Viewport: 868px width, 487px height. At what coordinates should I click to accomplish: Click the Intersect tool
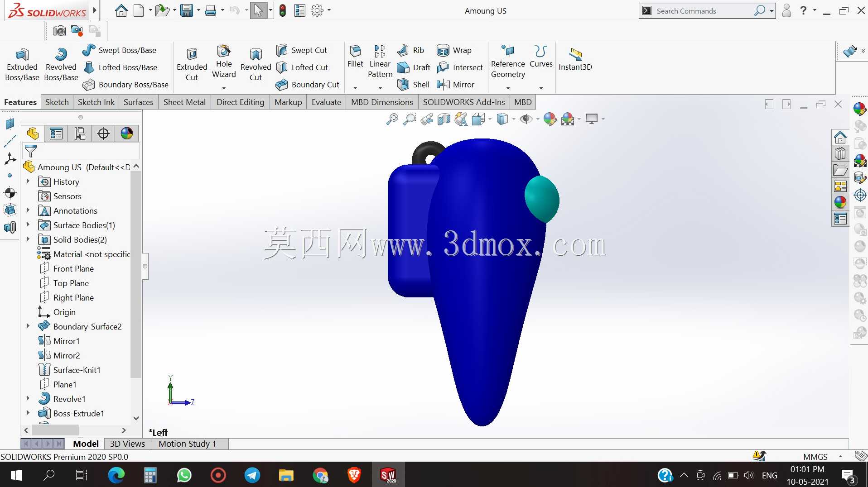[460, 67]
